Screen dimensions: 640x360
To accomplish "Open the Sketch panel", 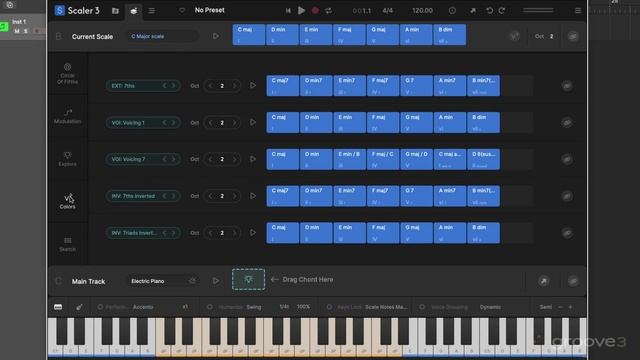I will [68, 244].
